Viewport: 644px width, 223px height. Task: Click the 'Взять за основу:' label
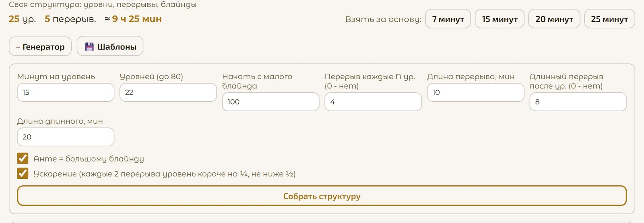(x=383, y=19)
